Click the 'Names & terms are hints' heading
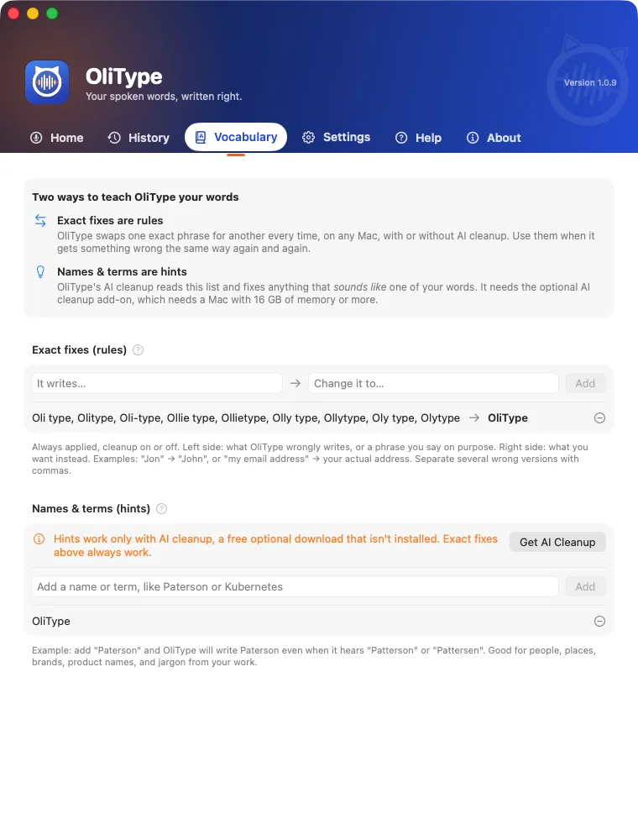The image size is (638, 840). (x=122, y=271)
